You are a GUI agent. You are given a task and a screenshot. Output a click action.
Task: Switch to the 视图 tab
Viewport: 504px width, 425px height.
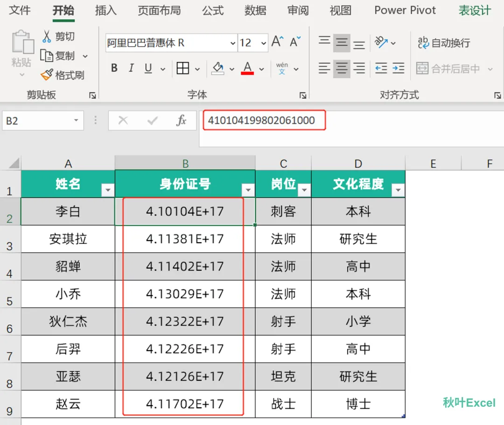340,10
